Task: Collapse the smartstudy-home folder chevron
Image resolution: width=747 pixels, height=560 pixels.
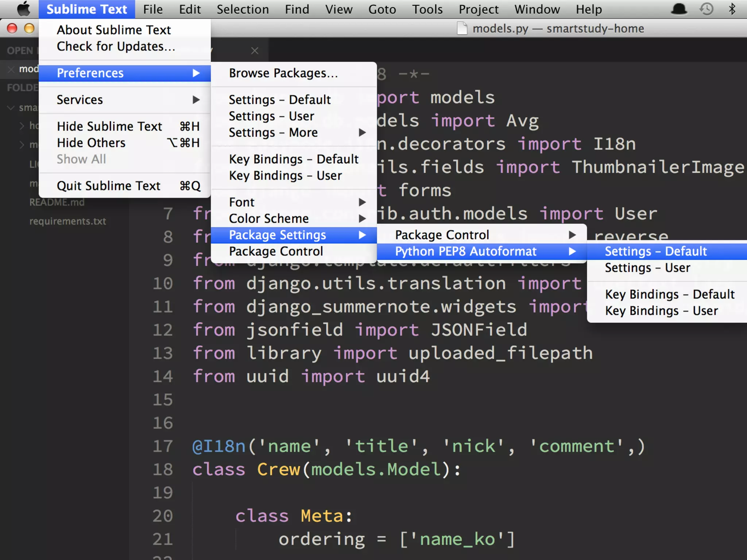Action: point(11,108)
